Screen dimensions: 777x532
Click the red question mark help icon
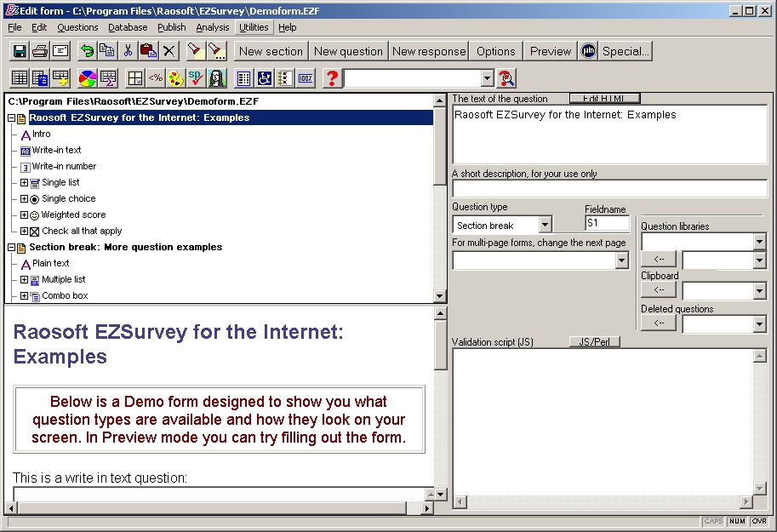click(332, 77)
